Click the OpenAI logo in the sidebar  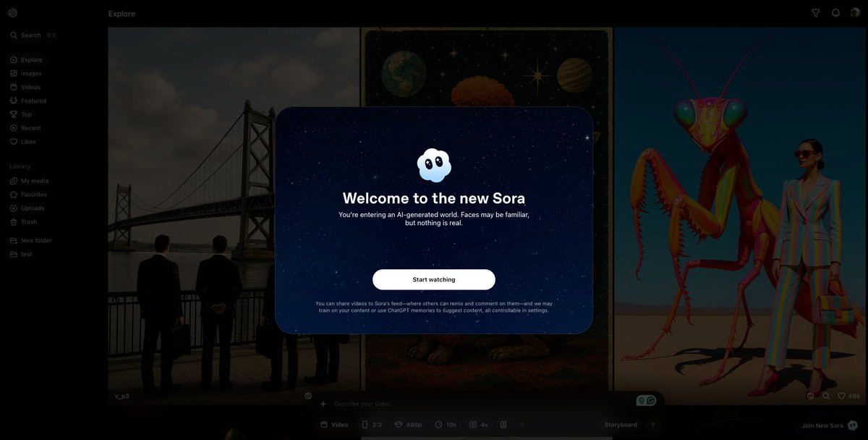click(x=13, y=13)
